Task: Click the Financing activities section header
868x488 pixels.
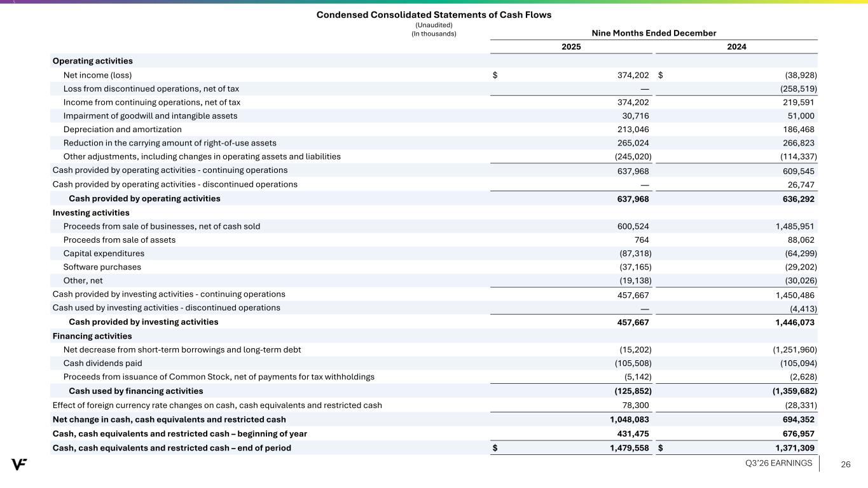Action: (92, 336)
